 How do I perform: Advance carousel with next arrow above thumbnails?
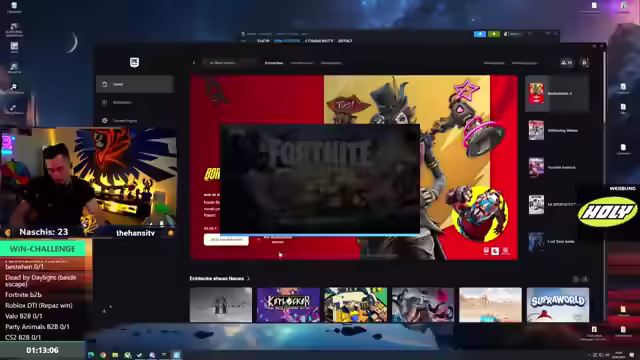click(585, 279)
